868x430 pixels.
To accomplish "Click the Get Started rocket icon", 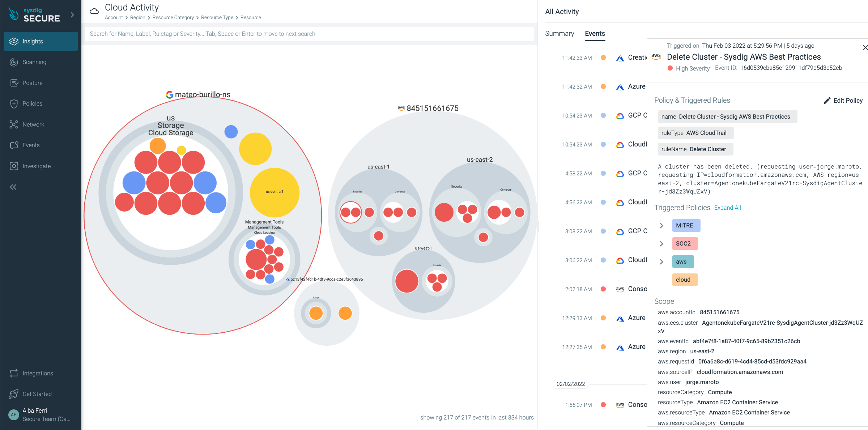I will click(x=14, y=394).
